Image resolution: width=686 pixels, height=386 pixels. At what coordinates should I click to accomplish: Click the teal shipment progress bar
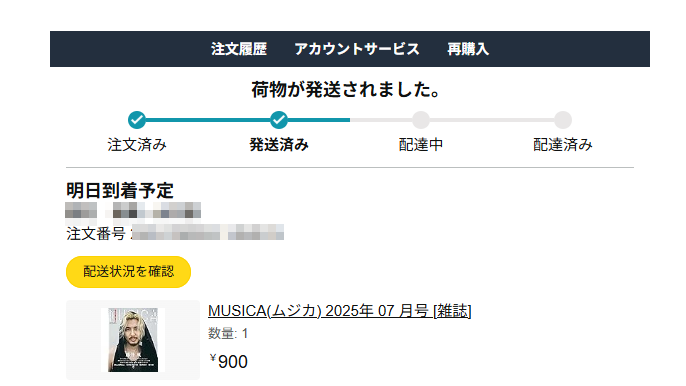(243, 119)
